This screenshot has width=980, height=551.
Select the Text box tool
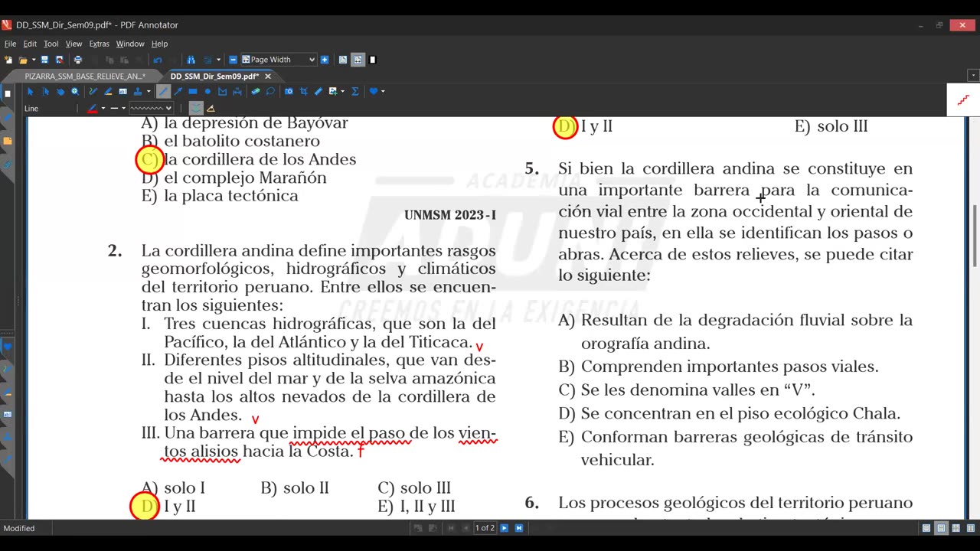(123, 92)
